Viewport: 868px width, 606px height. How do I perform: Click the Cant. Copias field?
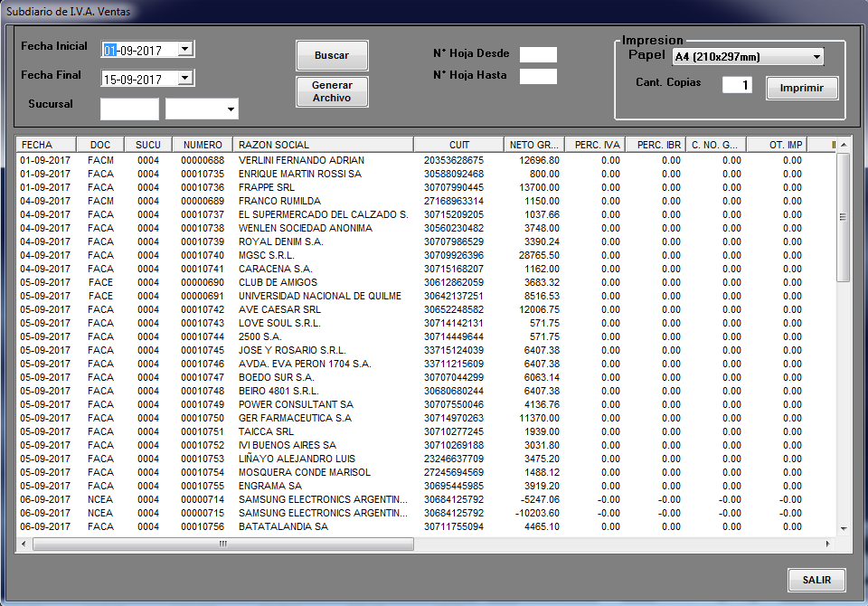(x=738, y=85)
